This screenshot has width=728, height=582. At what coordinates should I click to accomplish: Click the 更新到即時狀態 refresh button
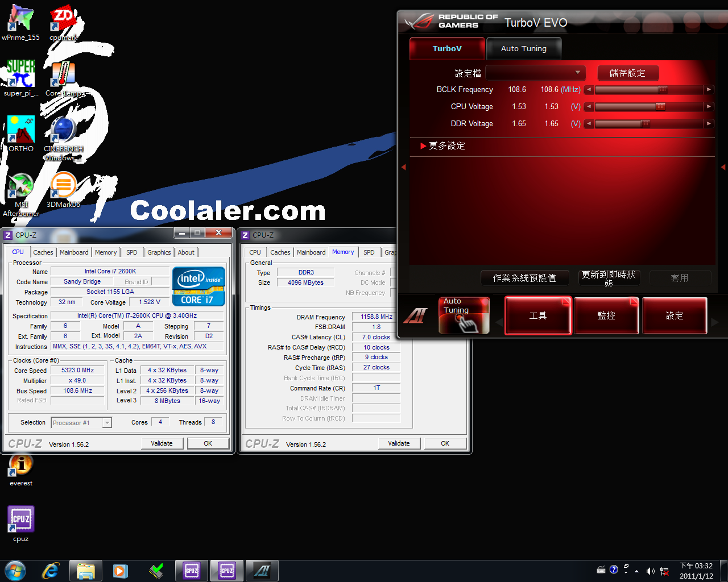(x=609, y=278)
